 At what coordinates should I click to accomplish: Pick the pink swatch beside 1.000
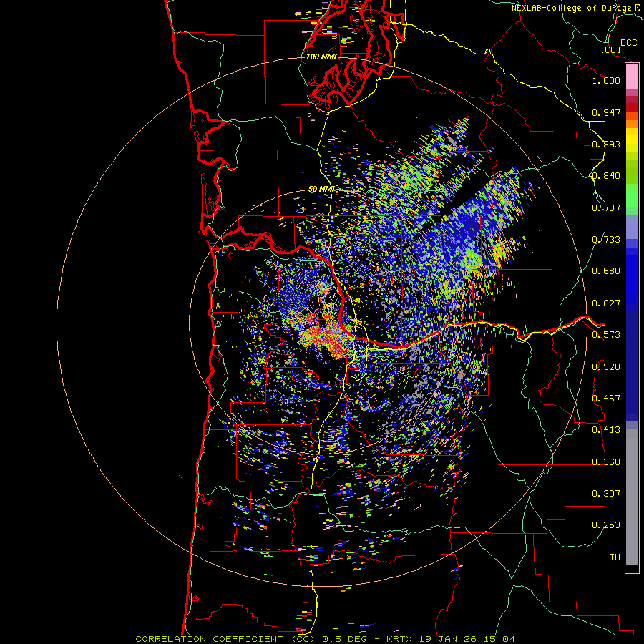[x=632, y=77]
